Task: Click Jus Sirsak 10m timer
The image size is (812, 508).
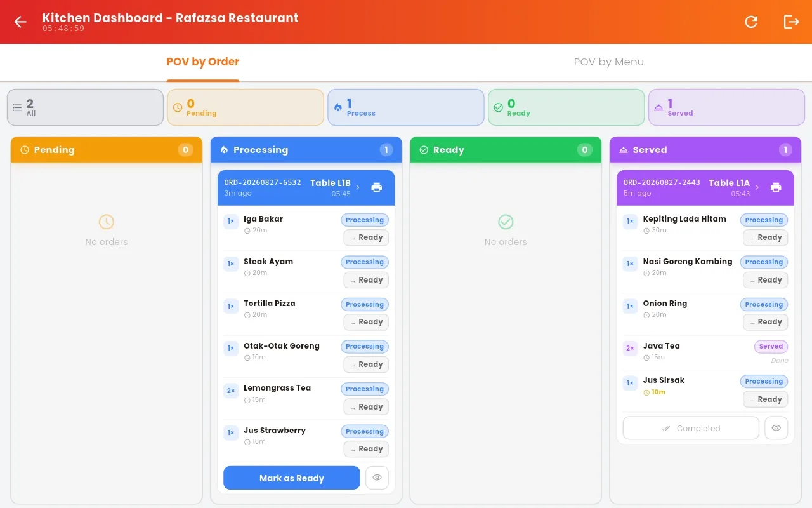Action: [654, 392]
